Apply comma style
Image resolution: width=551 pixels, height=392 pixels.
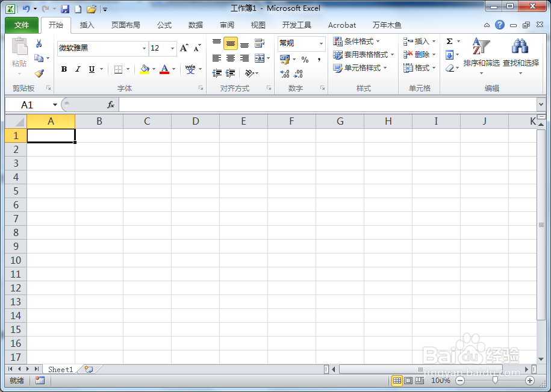point(319,60)
